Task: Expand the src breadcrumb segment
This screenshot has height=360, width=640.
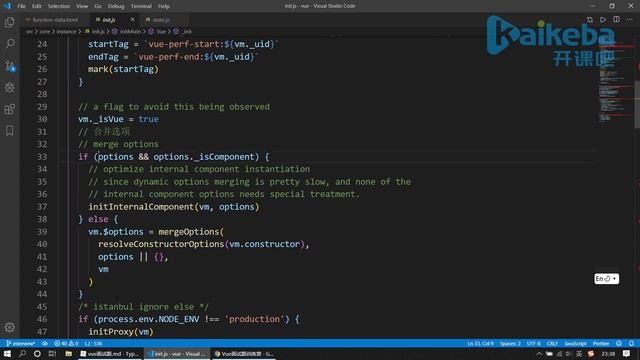Action: (x=29, y=31)
